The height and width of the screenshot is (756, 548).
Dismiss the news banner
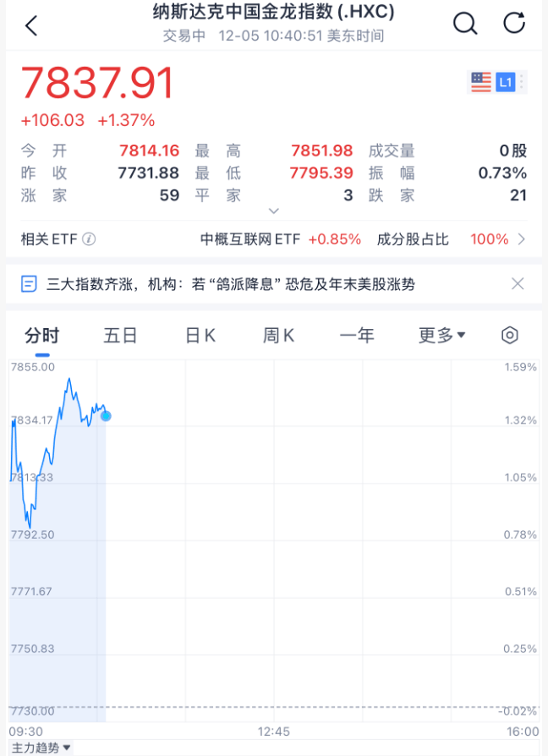tap(518, 284)
